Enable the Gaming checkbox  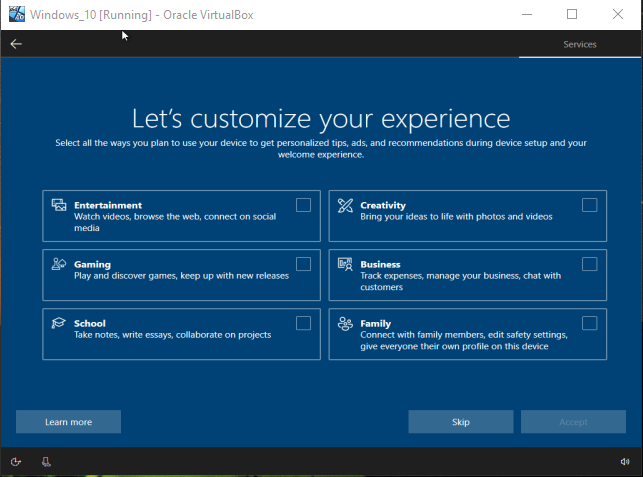303,264
